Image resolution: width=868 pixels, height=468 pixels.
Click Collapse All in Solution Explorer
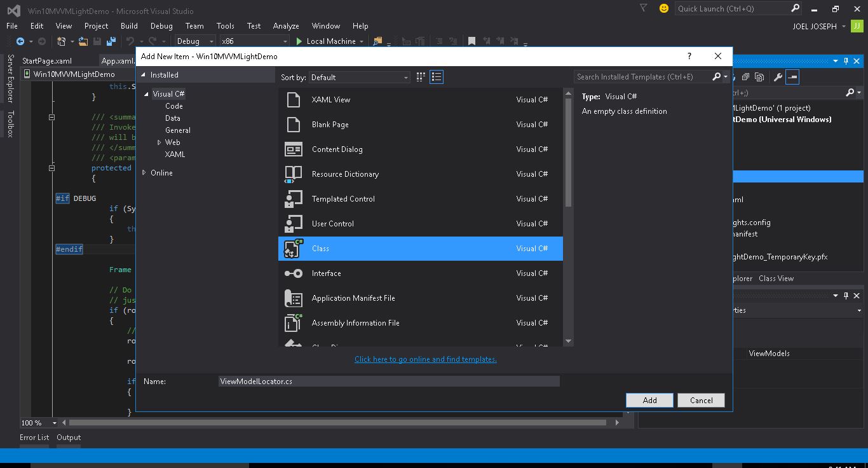pyautogui.click(x=745, y=77)
